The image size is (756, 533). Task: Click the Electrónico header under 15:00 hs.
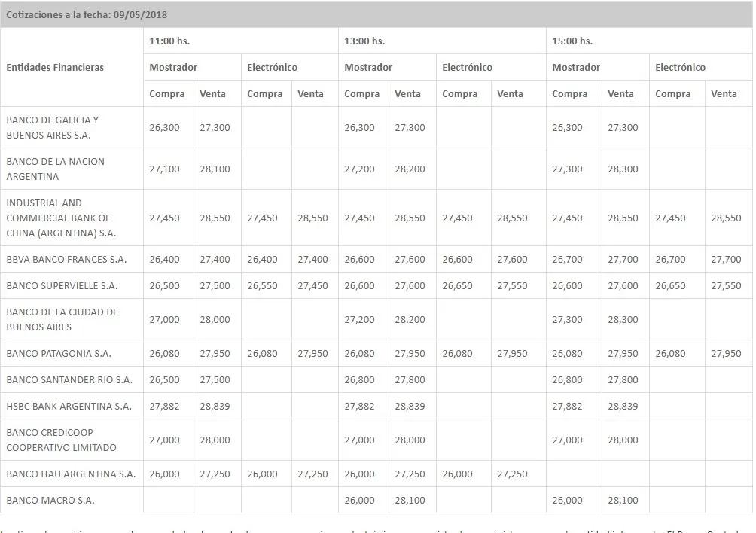click(680, 68)
